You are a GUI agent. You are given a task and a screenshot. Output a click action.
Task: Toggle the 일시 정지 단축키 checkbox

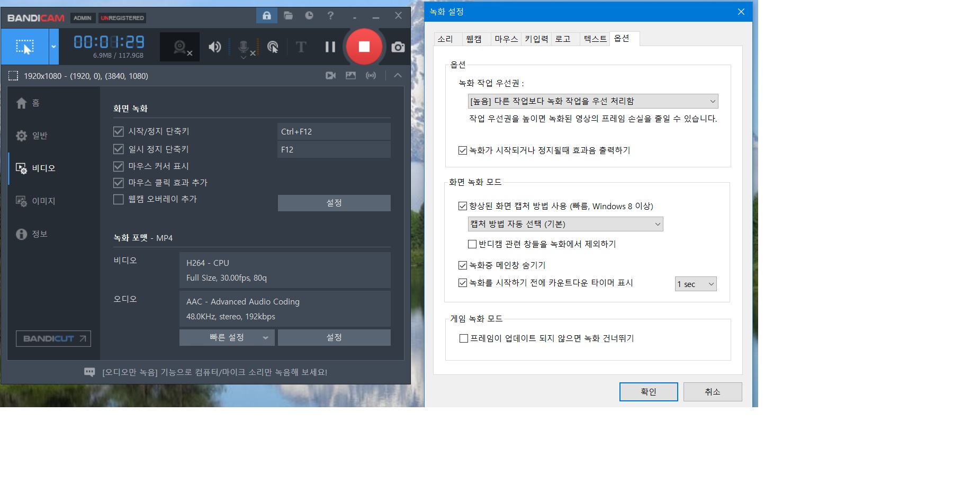click(x=119, y=149)
